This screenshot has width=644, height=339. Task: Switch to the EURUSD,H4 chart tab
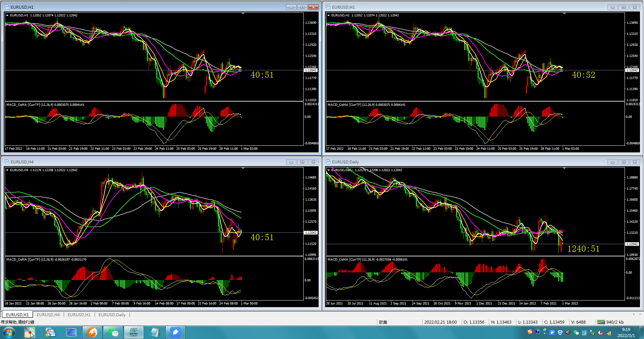pyautogui.click(x=48, y=315)
